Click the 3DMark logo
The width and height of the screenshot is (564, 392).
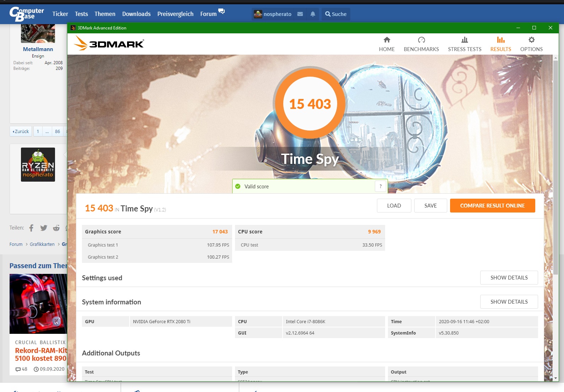109,44
